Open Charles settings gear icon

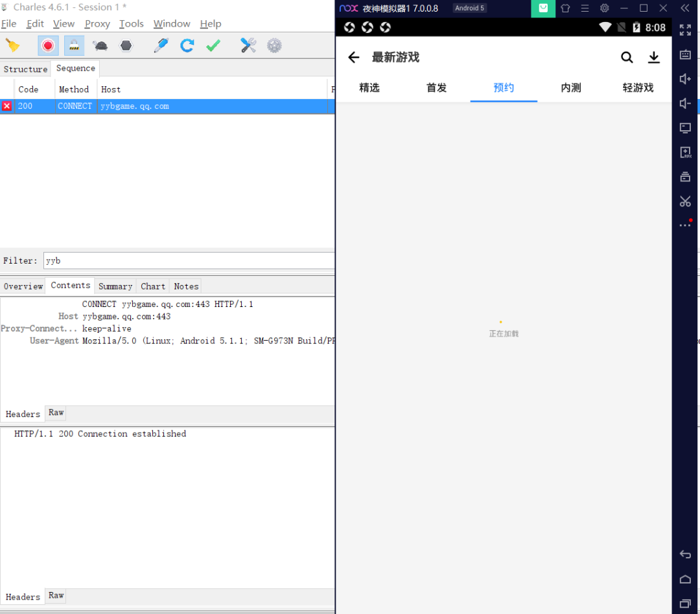pyautogui.click(x=274, y=45)
